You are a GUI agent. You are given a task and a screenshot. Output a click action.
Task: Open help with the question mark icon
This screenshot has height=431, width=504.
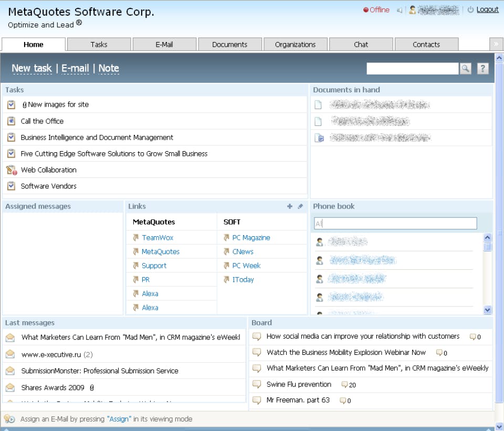pos(482,68)
